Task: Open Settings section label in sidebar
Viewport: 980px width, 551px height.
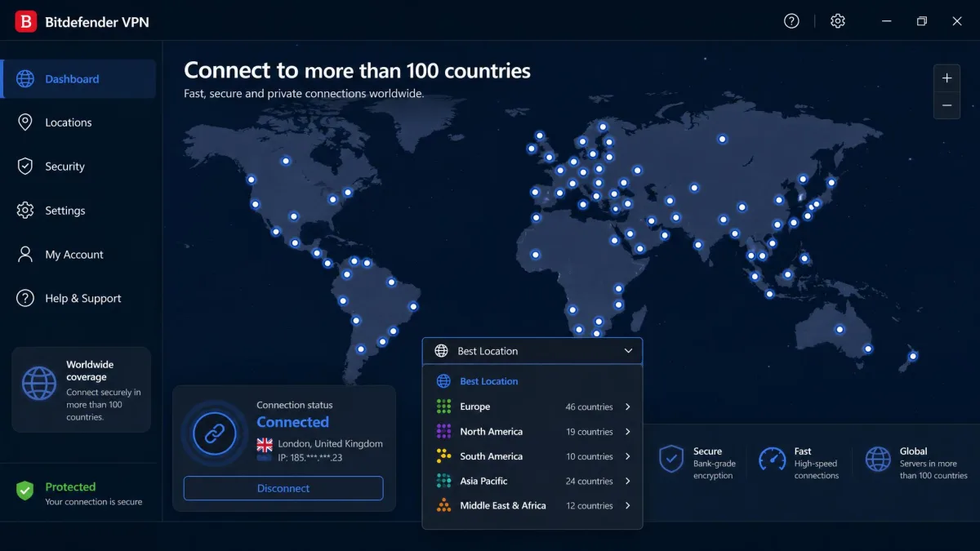Action: pos(65,211)
